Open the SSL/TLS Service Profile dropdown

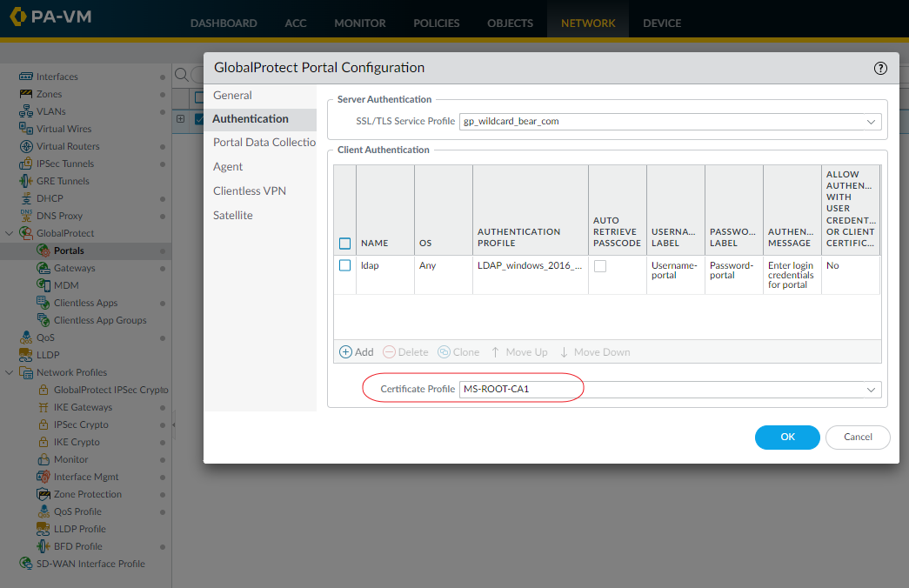[x=871, y=122]
